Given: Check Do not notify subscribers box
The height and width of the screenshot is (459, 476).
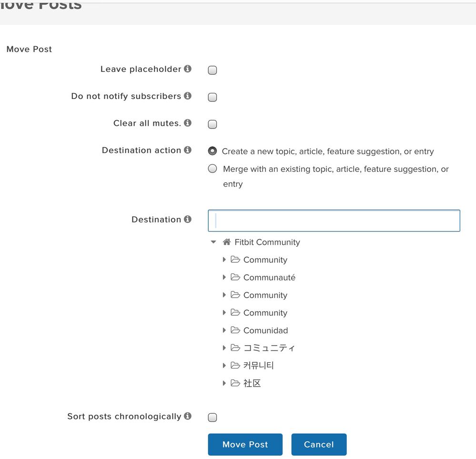Looking at the screenshot, I should (212, 97).
